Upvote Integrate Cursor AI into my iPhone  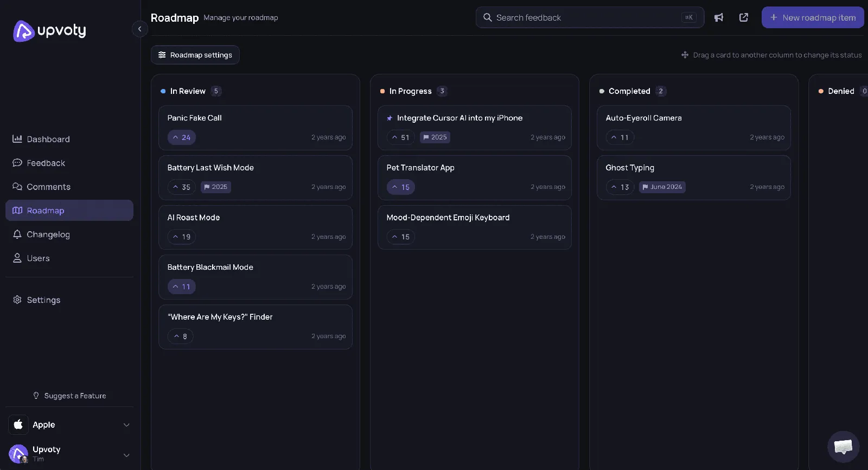click(400, 137)
